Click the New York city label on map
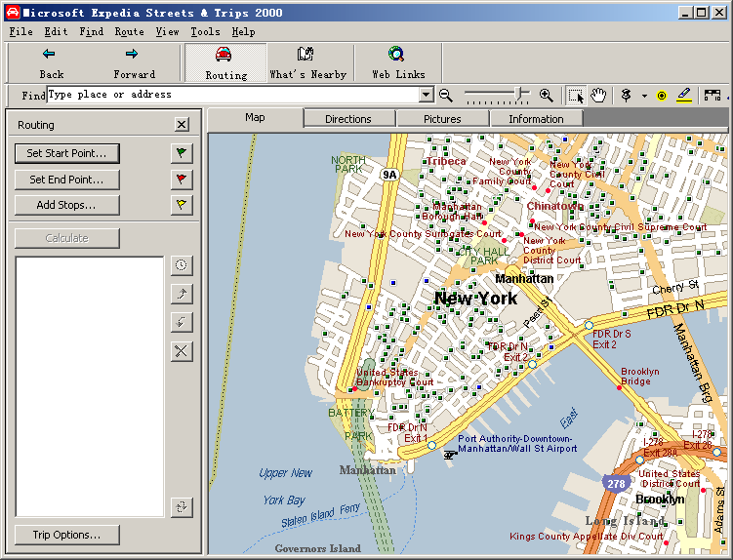The height and width of the screenshot is (560, 733). 476,299
